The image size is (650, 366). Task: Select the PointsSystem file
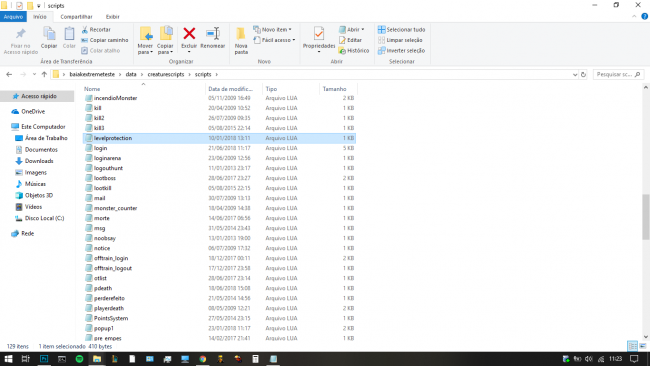(220, 318)
